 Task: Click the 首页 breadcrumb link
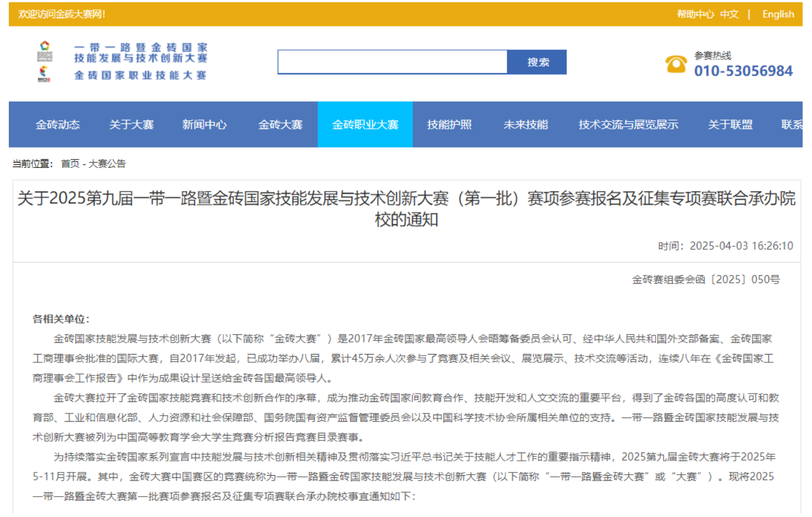tap(70, 164)
